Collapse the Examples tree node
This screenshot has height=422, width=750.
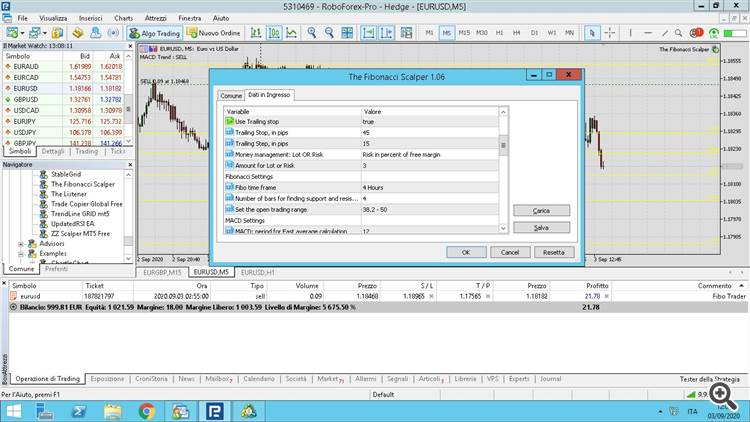pos(21,254)
